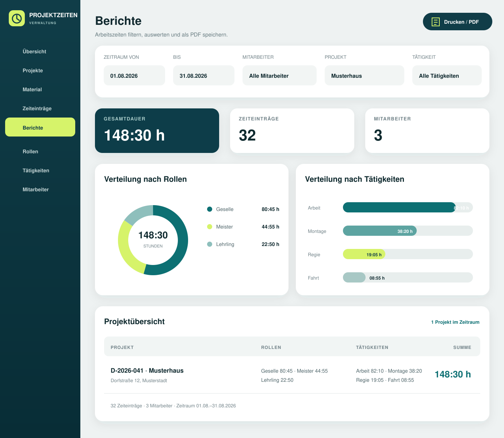Click the Meister value 44:55 h
The image size is (504, 438).
270,227
